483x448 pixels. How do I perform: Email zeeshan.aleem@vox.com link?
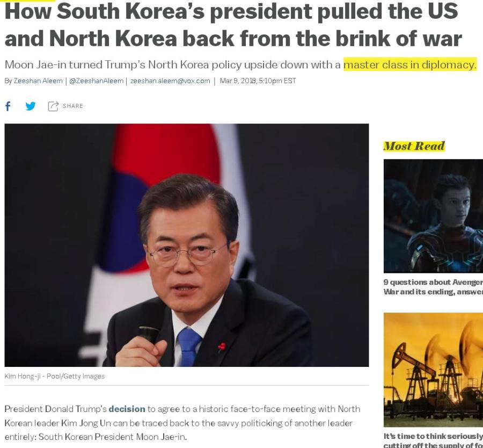click(x=170, y=81)
